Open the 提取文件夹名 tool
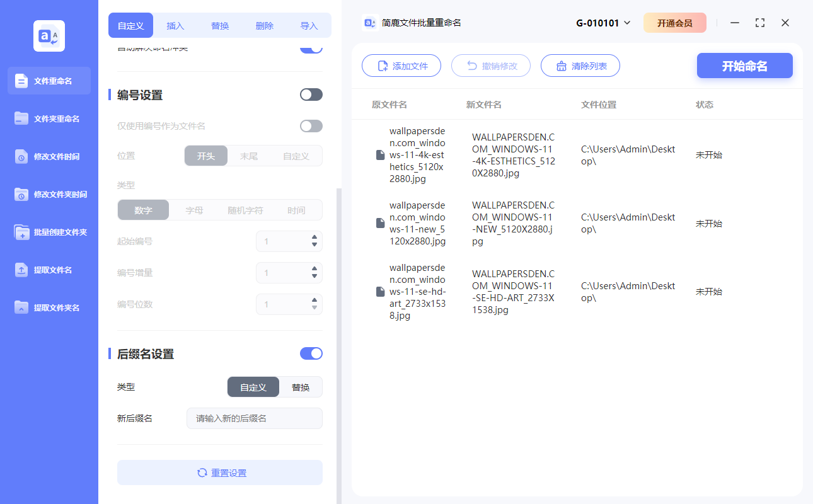This screenshot has height=504, width=813. 49,307
